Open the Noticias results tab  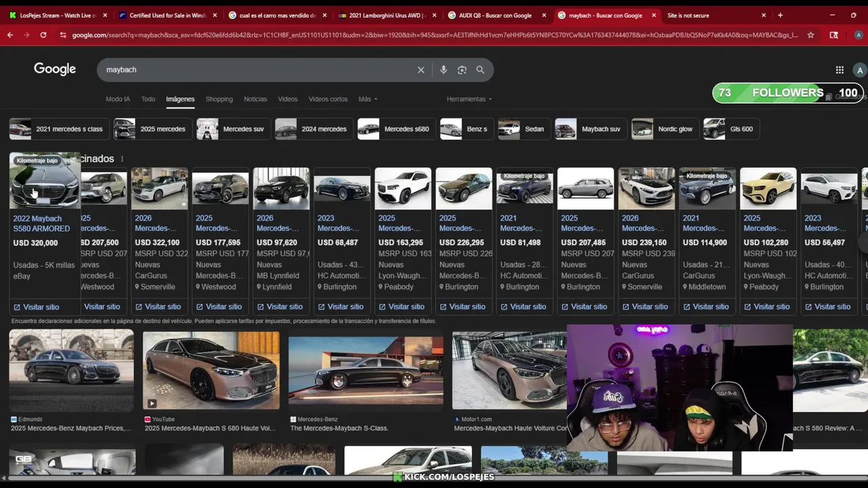coord(255,99)
